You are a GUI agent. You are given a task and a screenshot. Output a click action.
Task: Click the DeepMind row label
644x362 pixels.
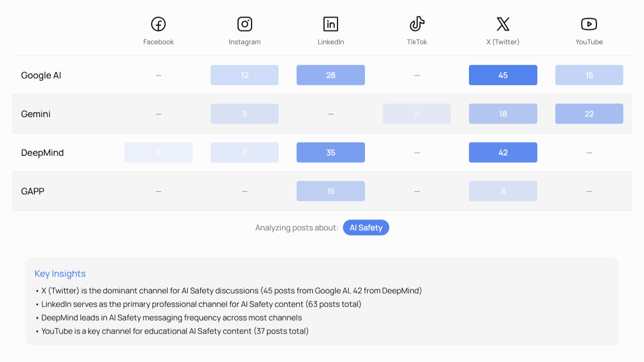[x=42, y=153]
